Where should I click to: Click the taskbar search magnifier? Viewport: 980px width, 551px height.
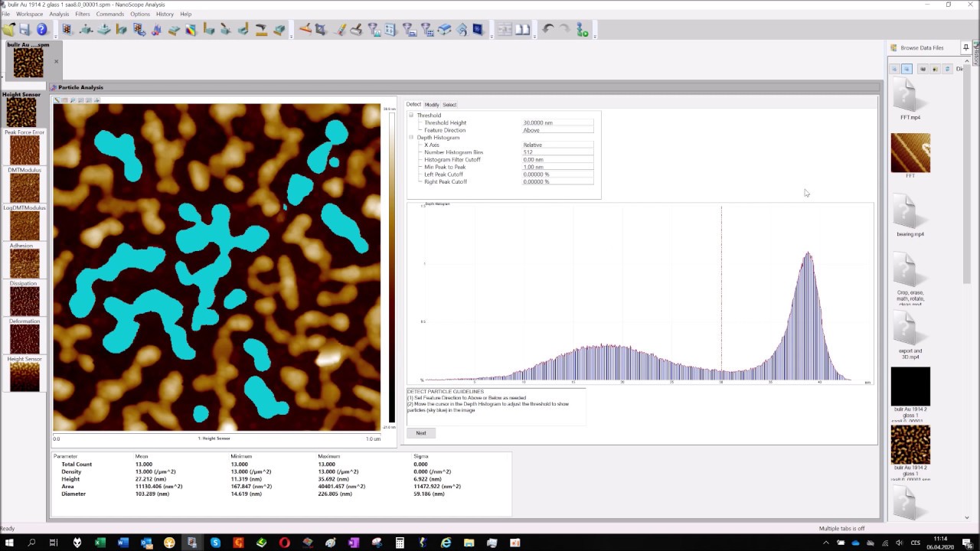point(31,543)
